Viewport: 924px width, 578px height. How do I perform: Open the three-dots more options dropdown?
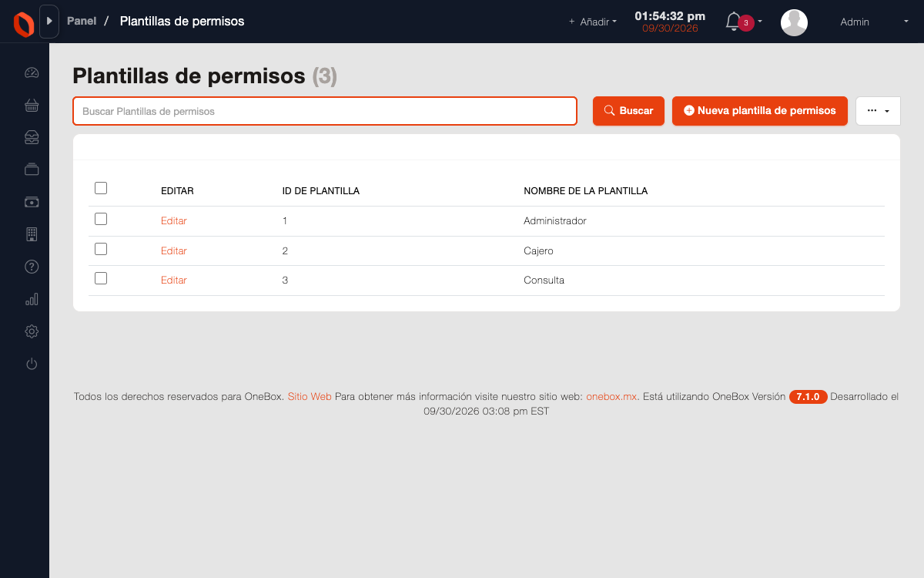click(x=878, y=111)
